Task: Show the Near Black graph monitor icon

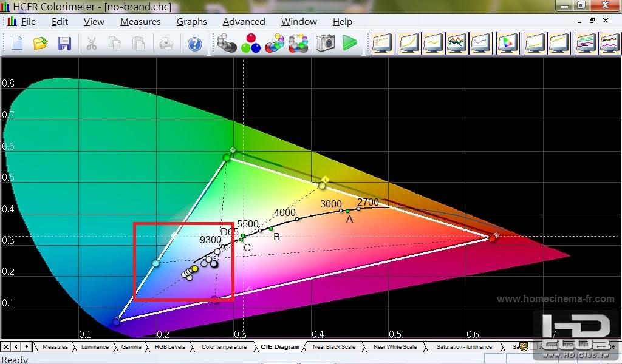Action: tap(535, 43)
